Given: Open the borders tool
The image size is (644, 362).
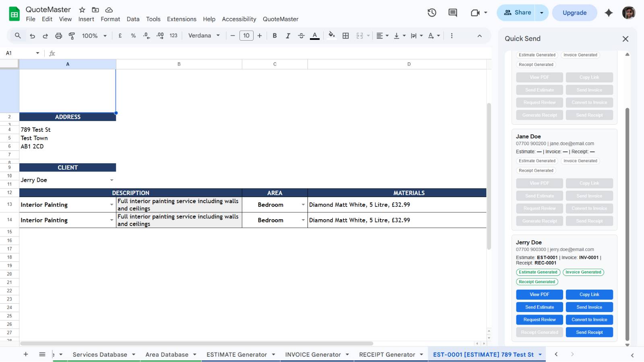Looking at the screenshot, I should pyautogui.click(x=345, y=36).
